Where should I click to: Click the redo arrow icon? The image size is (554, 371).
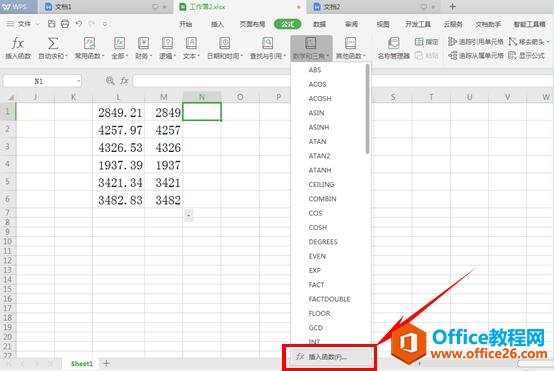(92, 24)
